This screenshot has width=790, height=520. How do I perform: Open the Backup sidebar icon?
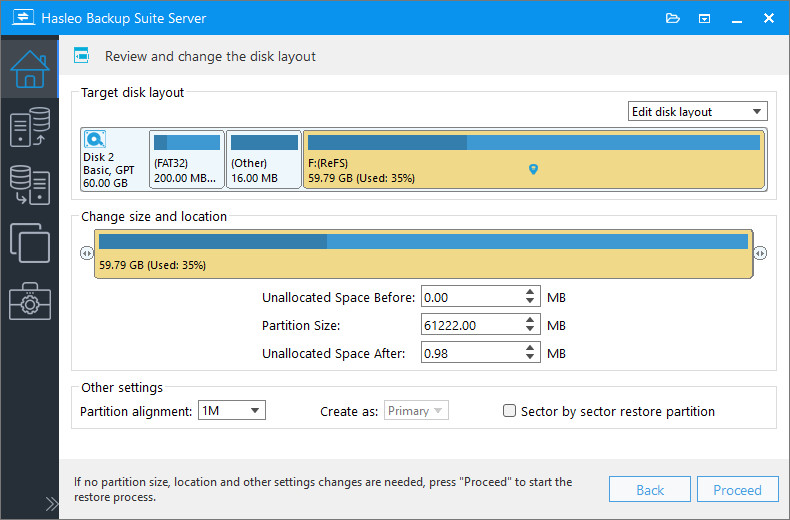[x=30, y=127]
